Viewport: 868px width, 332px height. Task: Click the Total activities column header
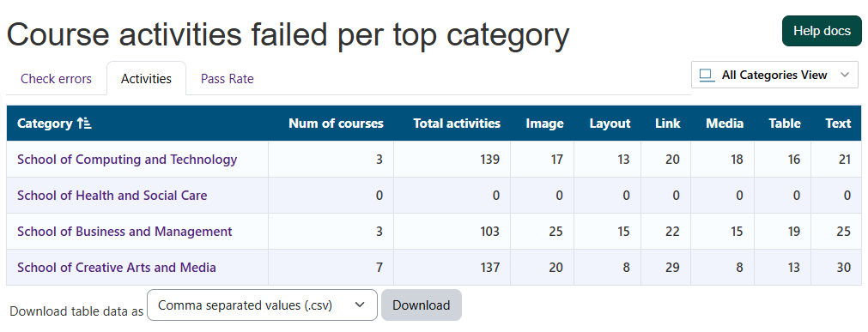coord(457,124)
